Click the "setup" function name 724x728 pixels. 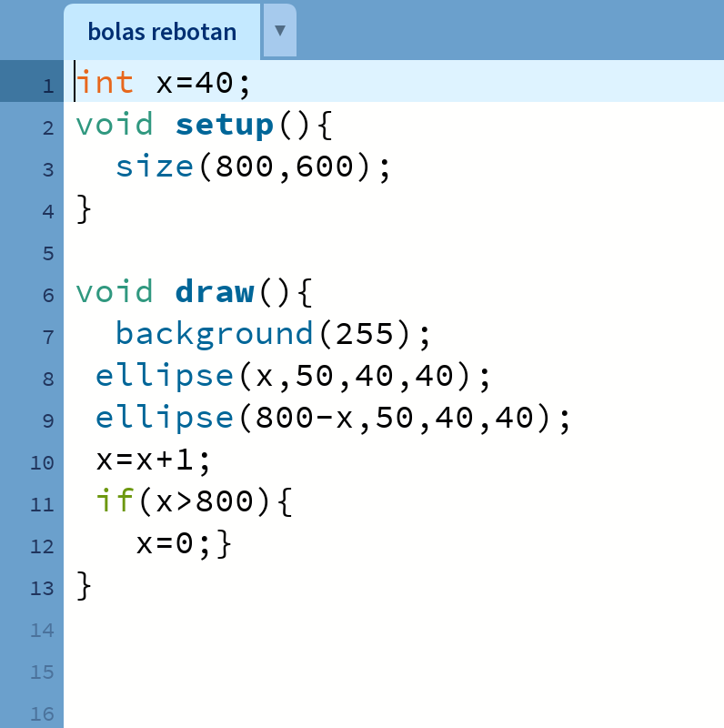pos(225,125)
